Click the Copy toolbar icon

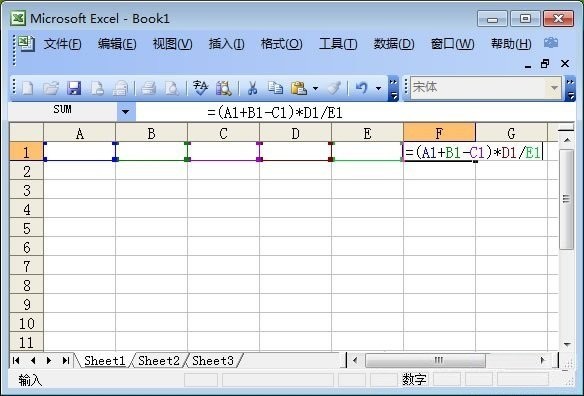(x=275, y=88)
